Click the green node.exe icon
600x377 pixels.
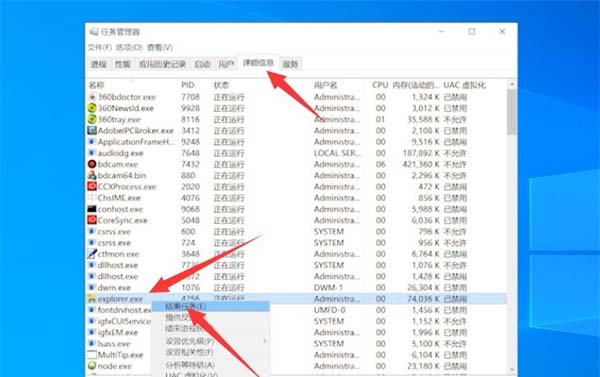[x=92, y=366]
